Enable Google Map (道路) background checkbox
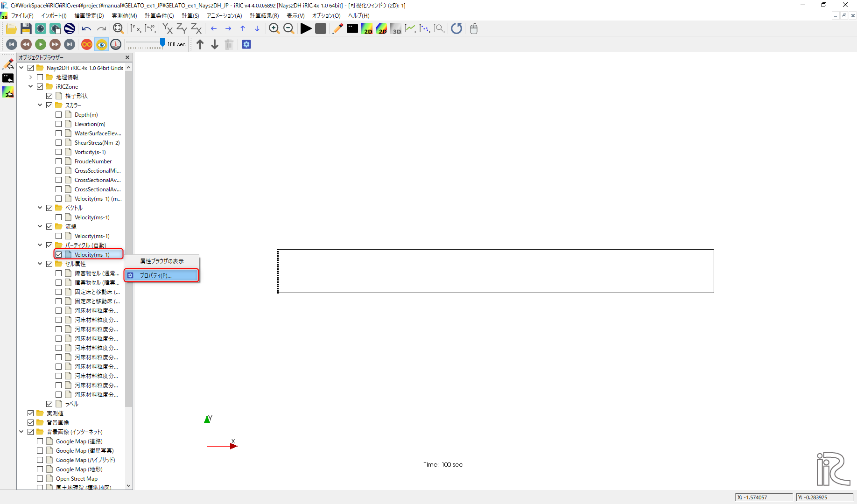The height and width of the screenshot is (504, 857). (40, 441)
